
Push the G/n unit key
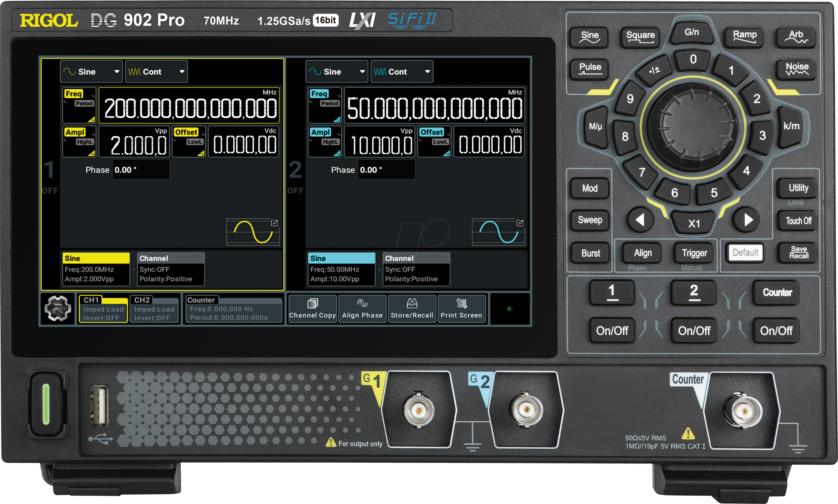pyautogui.click(x=692, y=33)
